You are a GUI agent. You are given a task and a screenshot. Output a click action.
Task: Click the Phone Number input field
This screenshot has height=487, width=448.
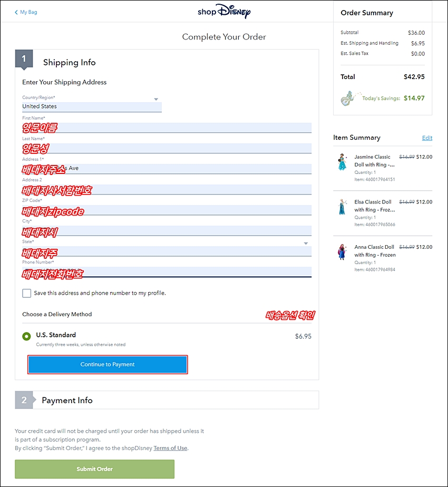tap(167, 272)
